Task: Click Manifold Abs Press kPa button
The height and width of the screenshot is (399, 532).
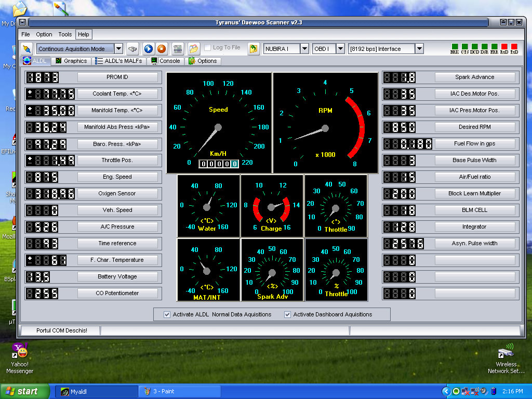Action: point(117,127)
